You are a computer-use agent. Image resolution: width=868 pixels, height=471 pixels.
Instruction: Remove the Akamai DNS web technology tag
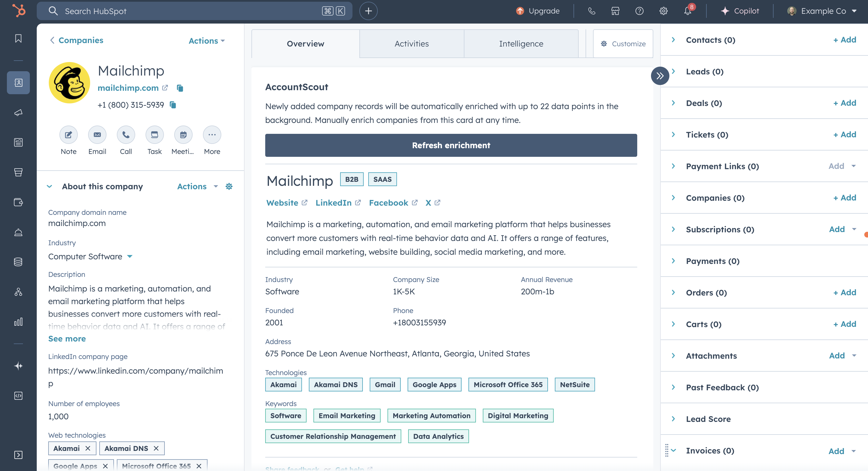(x=156, y=448)
